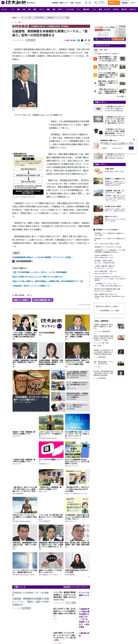138x644 pixels.
Task: Open dissolution process diagram image
Action: 28,174
